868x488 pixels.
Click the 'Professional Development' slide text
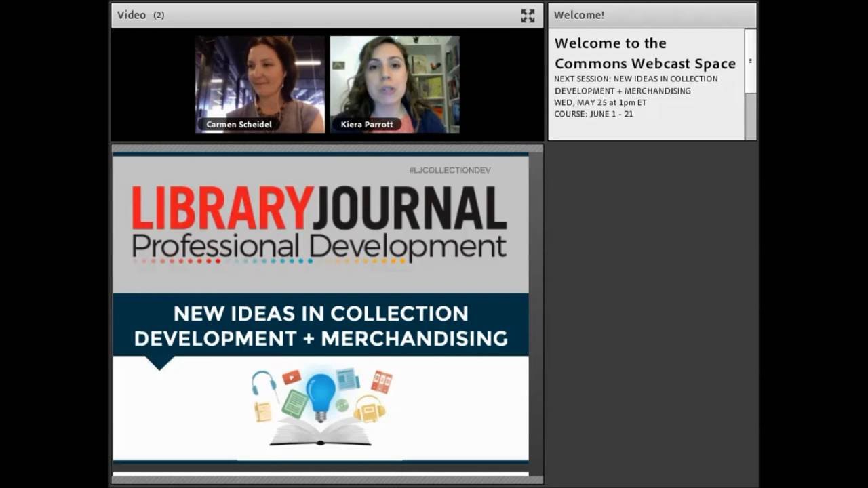[x=319, y=246]
